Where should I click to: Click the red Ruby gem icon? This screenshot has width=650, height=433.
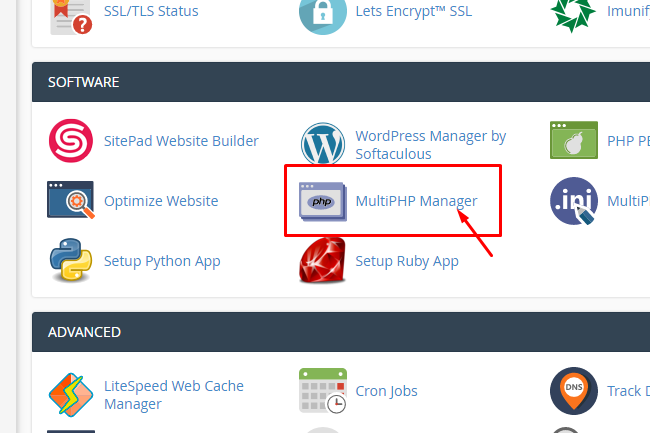point(322,260)
